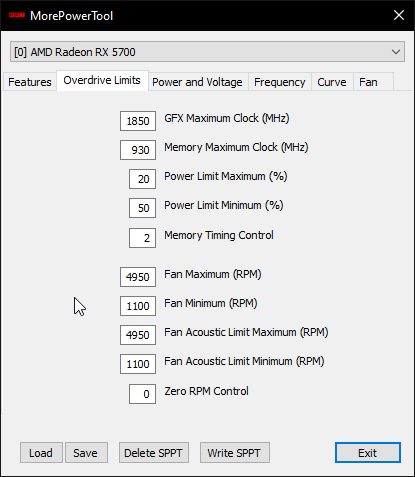Click the Fan Acoustic Limit Minimum (RPM) label
The image size is (415, 477).
point(244,361)
